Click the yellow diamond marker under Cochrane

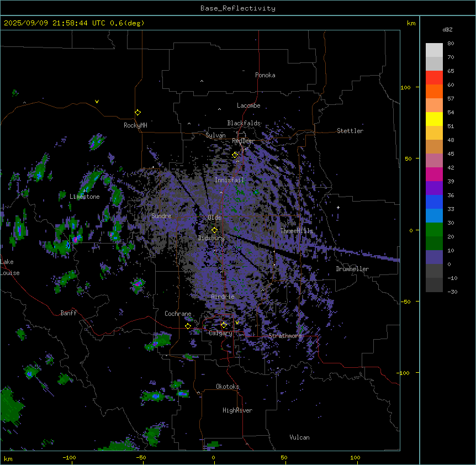click(188, 326)
